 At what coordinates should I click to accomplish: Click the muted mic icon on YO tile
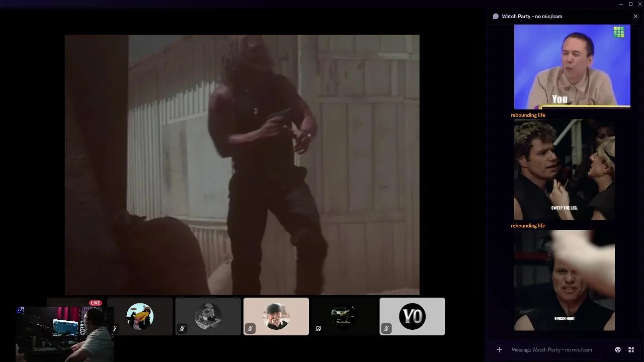click(x=386, y=328)
